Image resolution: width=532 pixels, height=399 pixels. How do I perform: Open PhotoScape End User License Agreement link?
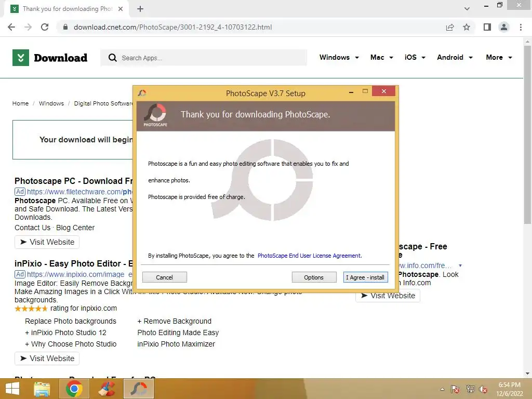(310, 256)
